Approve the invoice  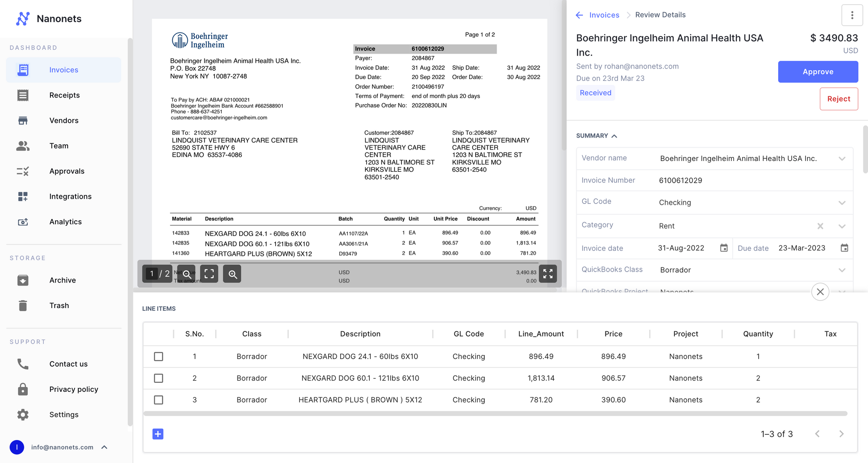pos(818,72)
